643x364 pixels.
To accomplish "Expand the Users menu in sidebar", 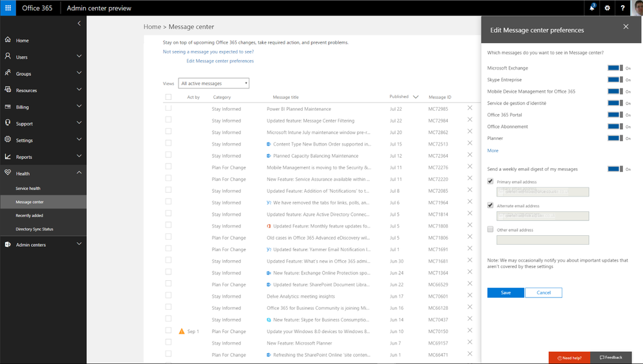I will click(79, 57).
